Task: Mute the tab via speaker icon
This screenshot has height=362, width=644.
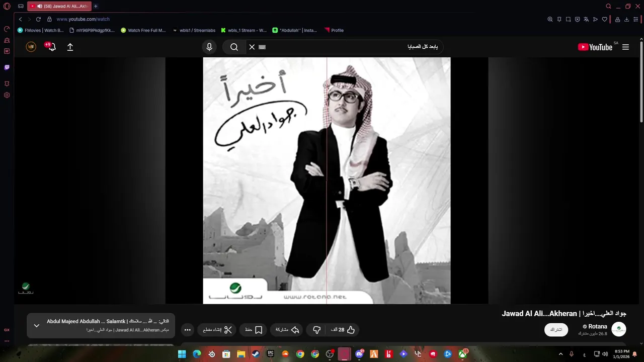Action: (x=39, y=7)
